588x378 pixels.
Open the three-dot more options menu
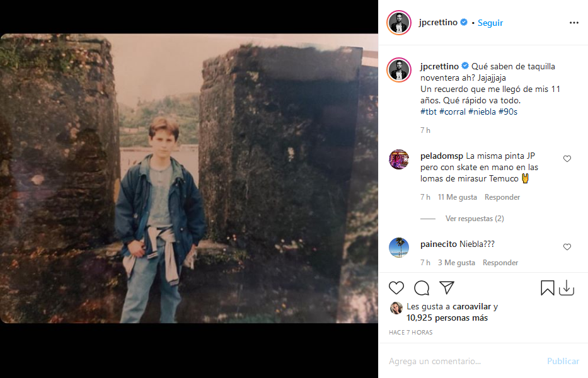click(574, 23)
